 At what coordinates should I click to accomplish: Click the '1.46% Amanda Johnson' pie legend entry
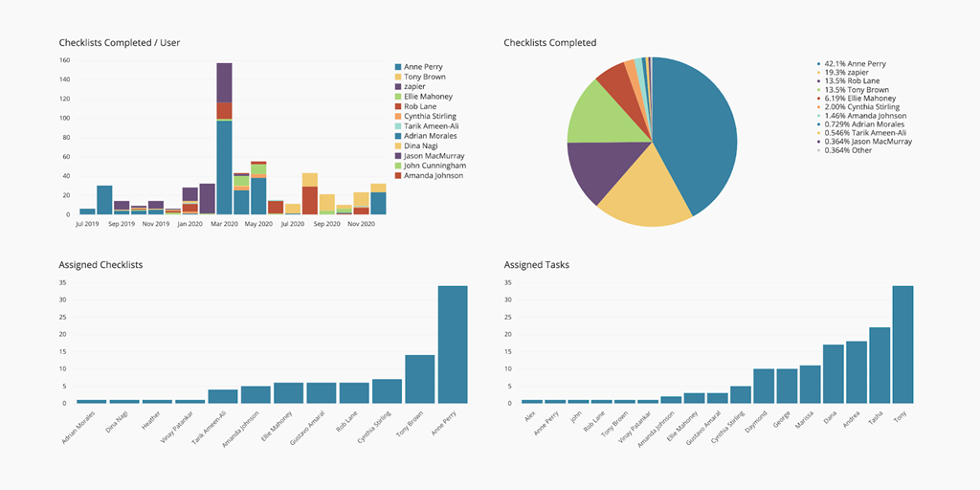click(861, 116)
